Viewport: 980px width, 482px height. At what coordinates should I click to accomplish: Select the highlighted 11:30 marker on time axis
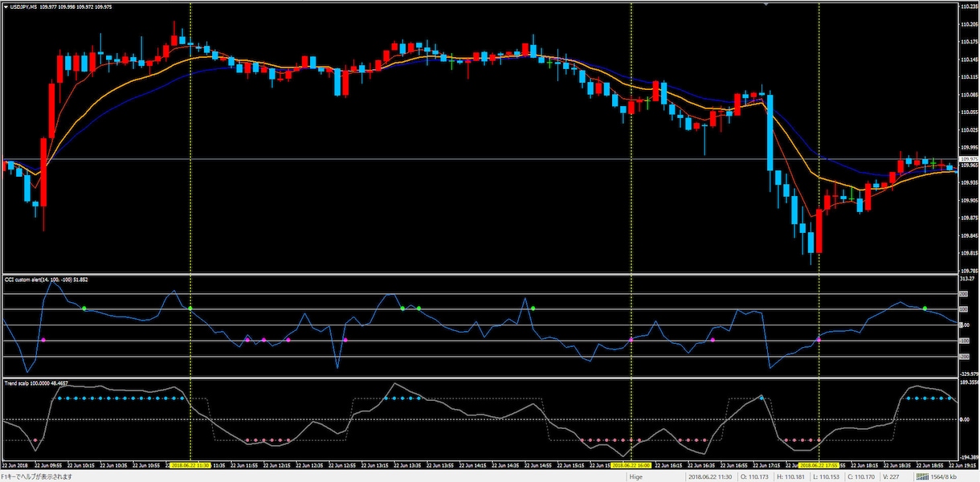tap(190, 465)
